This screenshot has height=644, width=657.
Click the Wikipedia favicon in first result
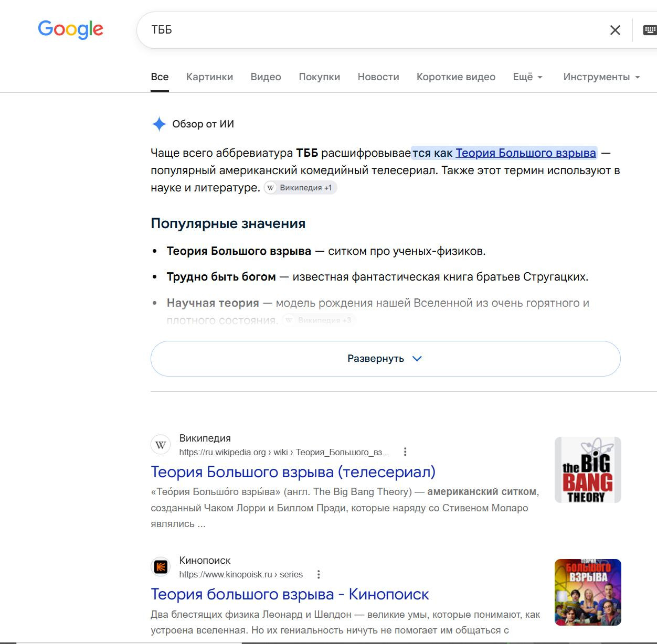[161, 445]
